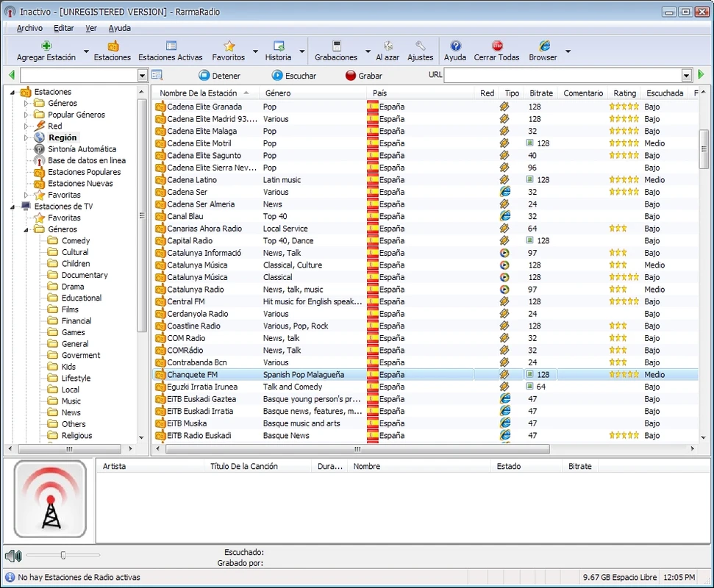Click the Cadena Ser browser type icon

[504, 192]
